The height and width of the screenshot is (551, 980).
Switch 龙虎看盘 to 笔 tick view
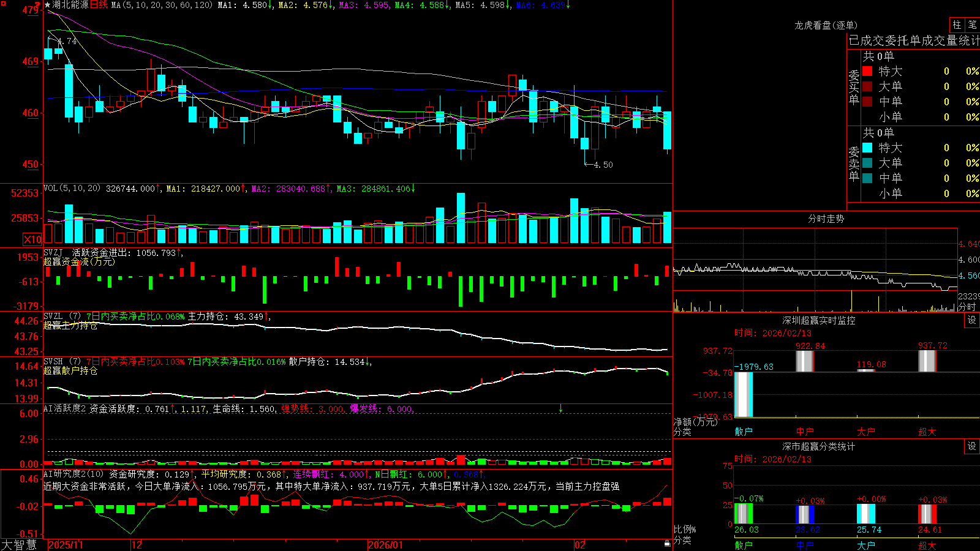pos(972,25)
